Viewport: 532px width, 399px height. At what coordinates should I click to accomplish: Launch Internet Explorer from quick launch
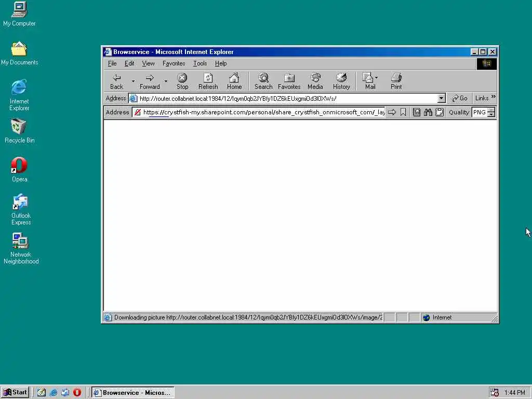54,393
